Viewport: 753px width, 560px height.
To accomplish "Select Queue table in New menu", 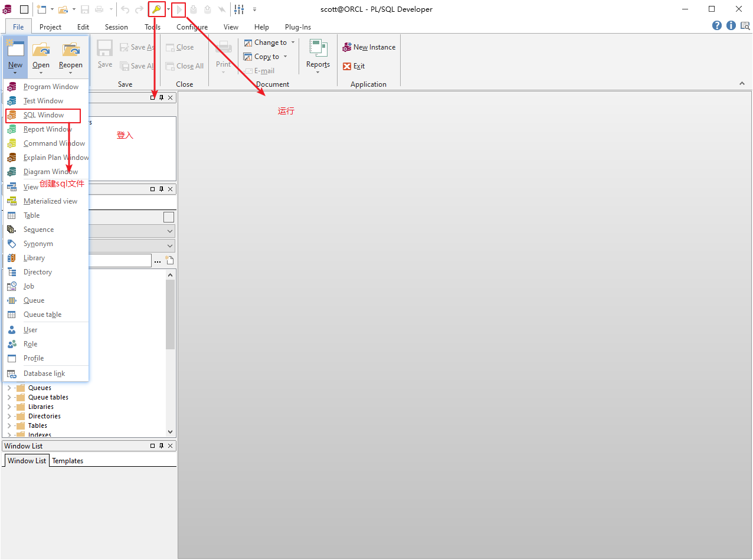I will [x=46, y=315].
